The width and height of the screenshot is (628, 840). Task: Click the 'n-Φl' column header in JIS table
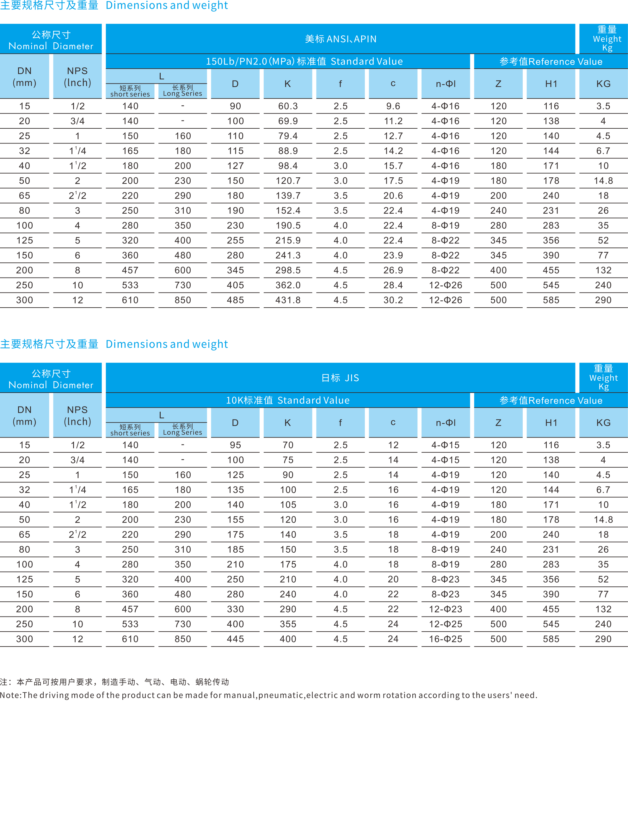click(x=446, y=423)
